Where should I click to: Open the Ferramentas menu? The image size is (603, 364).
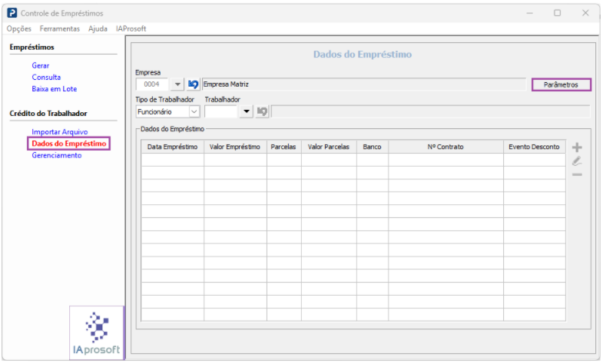[x=60, y=29]
